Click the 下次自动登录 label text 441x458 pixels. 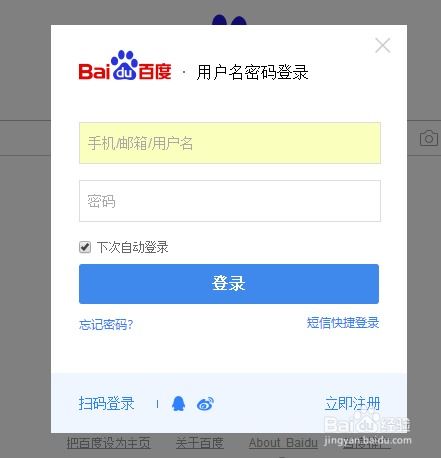pos(133,247)
